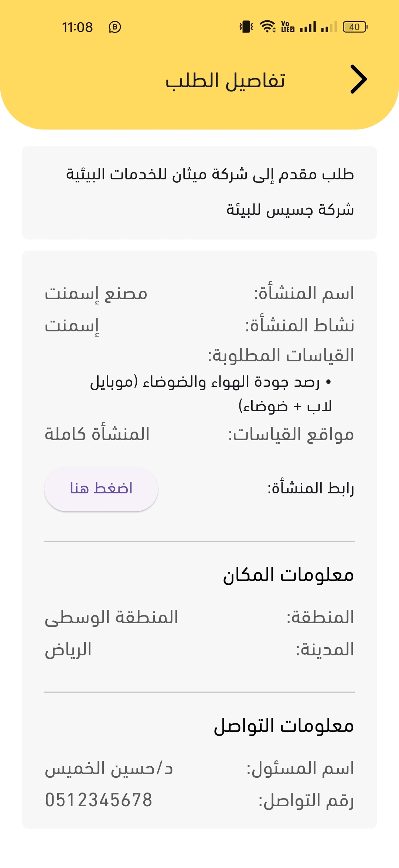Tap the vibrate mode status icon
This screenshot has height=868, width=399.
click(x=246, y=27)
